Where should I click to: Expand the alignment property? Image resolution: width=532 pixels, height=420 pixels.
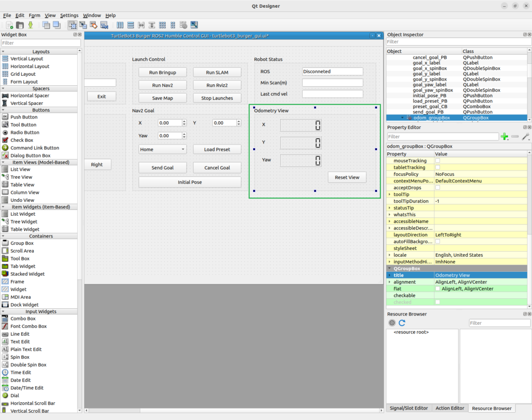pos(390,282)
